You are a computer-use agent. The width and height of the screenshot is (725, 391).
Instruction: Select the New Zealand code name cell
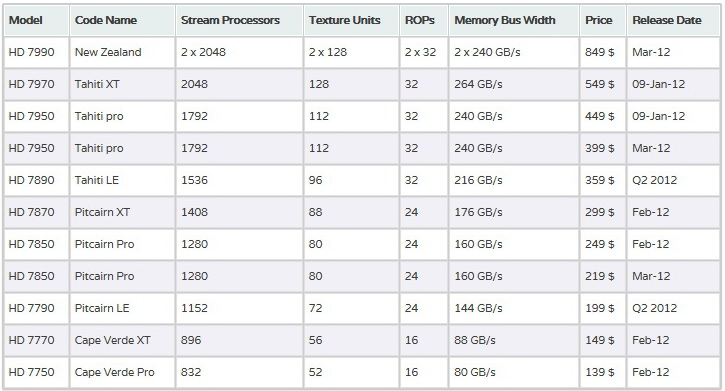point(123,52)
